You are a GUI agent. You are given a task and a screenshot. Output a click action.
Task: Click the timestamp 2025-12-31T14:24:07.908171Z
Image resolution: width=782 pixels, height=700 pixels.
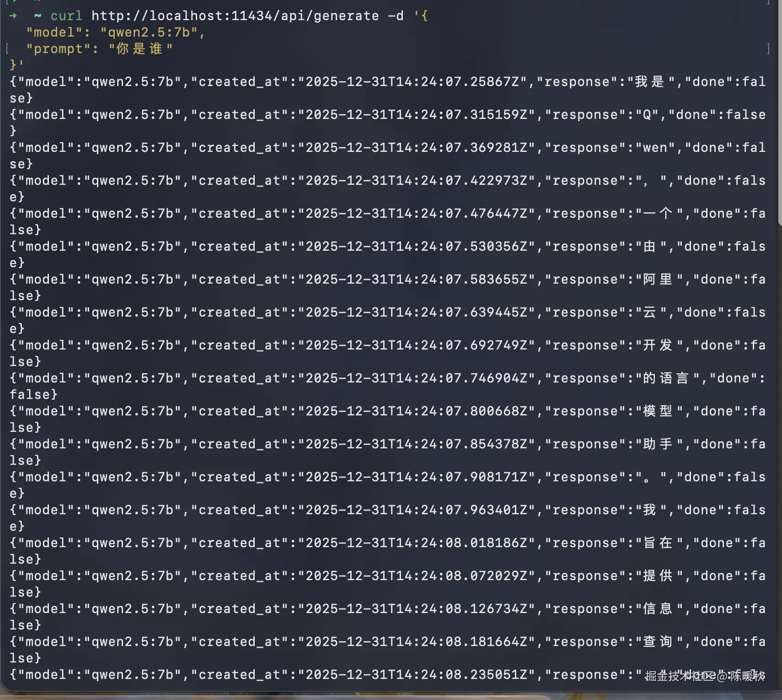coord(417,477)
